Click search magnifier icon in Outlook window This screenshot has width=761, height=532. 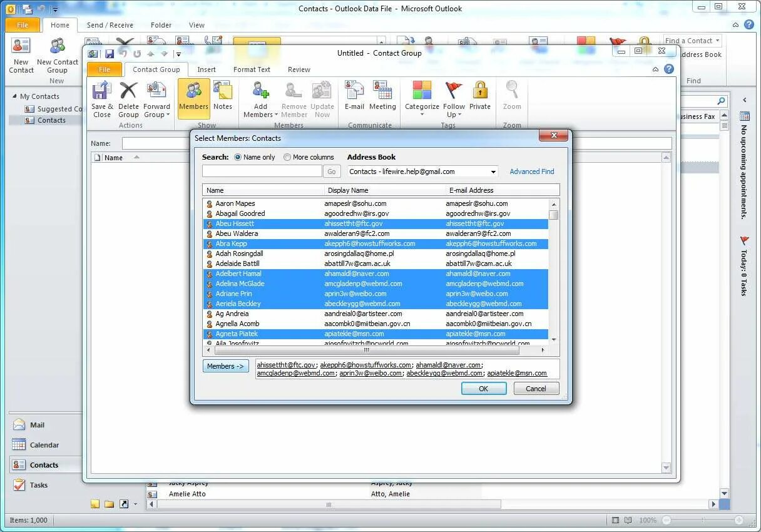[721, 101]
